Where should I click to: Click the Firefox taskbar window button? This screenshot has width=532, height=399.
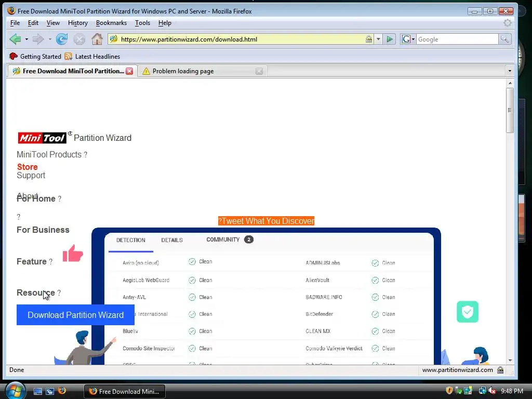click(x=125, y=391)
